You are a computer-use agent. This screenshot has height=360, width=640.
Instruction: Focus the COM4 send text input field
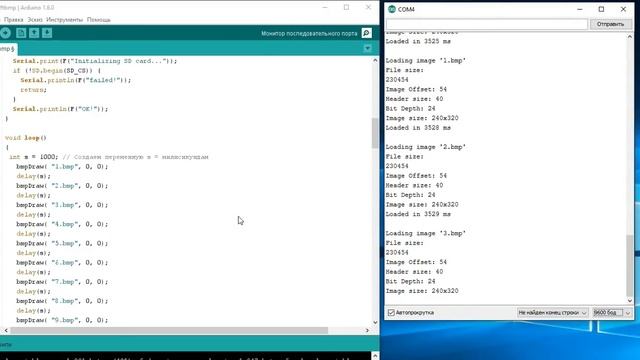click(x=487, y=24)
